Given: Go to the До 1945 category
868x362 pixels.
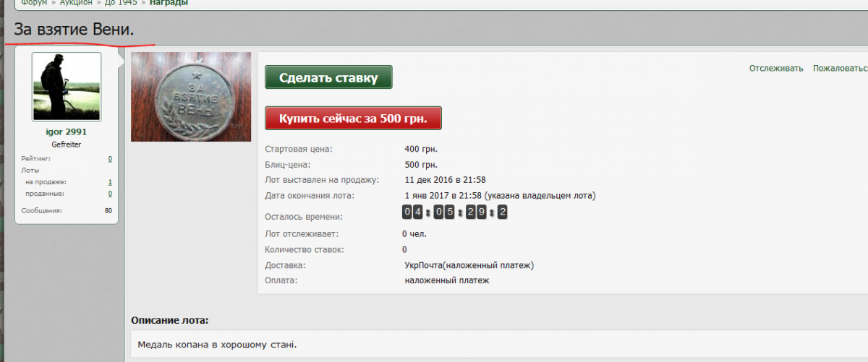Looking at the screenshot, I should coord(121,3).
